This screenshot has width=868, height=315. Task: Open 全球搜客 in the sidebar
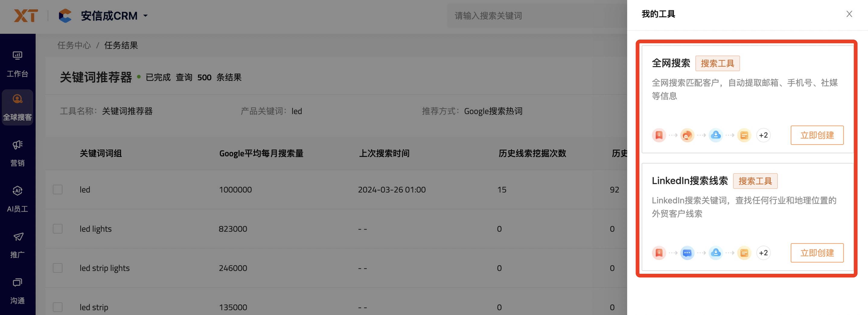(x=18, y=107)
